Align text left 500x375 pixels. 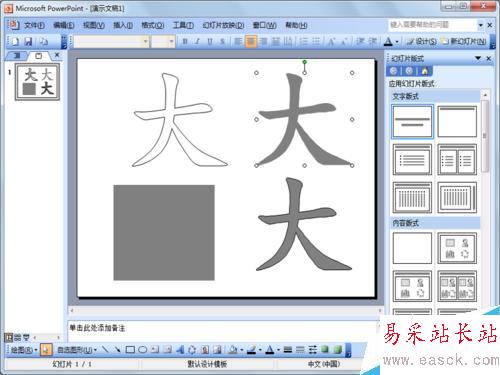(238, 42)
